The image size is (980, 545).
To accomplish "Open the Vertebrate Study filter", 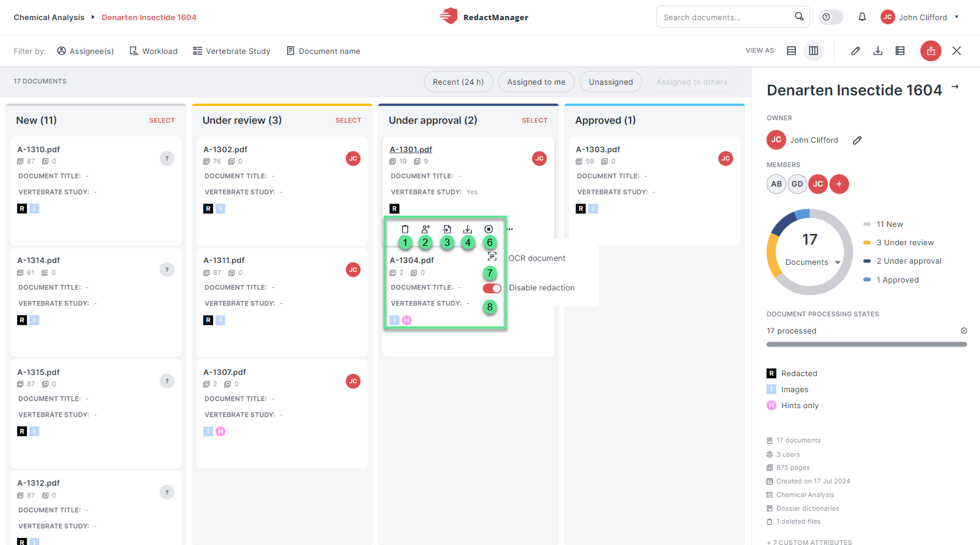I will (x=232, y=51).
